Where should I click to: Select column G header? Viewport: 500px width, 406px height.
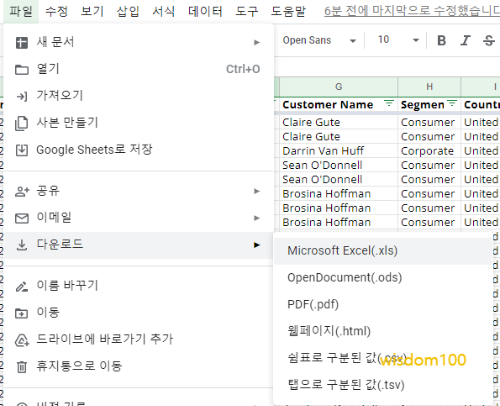tap(338, 87)
